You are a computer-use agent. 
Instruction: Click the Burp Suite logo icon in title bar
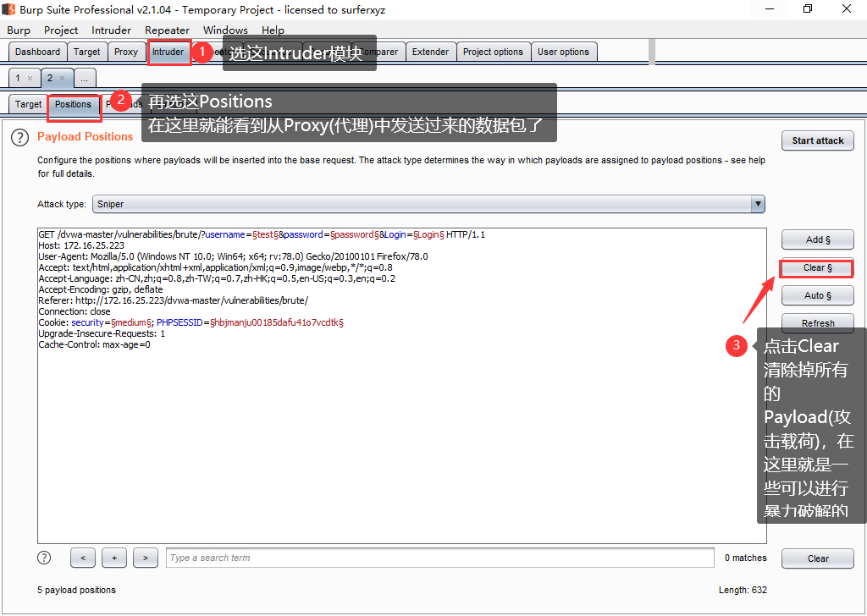[x=8, y=9]
